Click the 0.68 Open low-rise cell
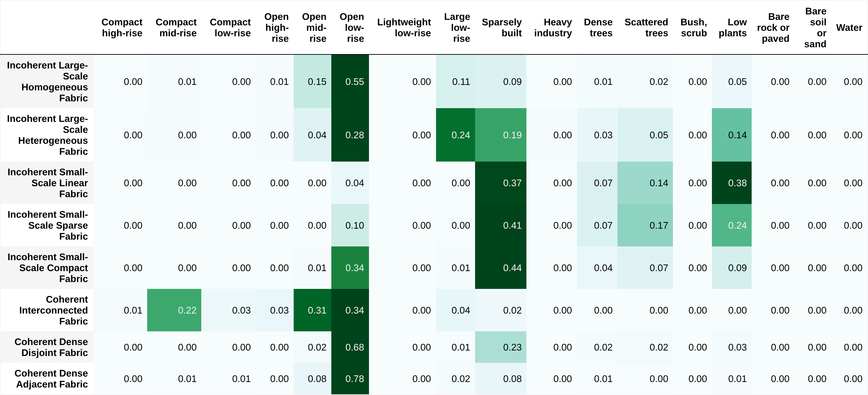Screen dimensions: 868x395 tap(350, 347)
